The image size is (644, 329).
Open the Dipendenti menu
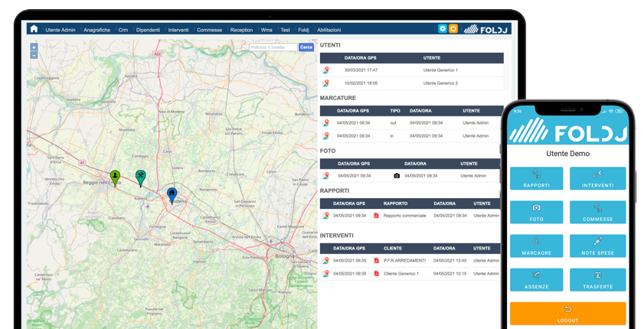pyautogui.click(x=148, y=30)
